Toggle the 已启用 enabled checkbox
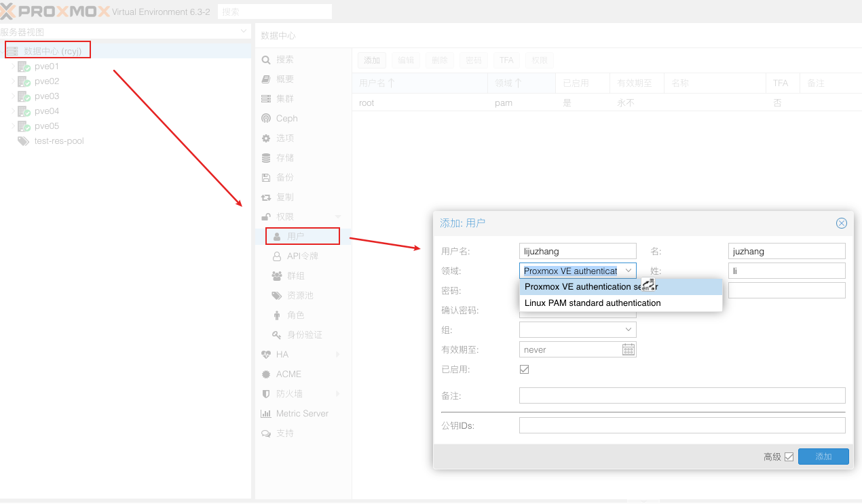This screenshot has height=504, width=862. 524,370
